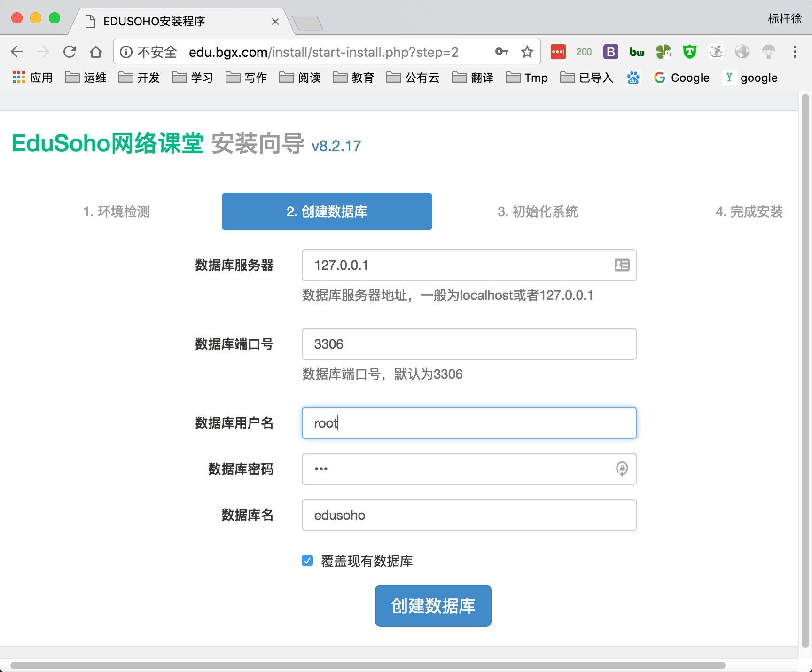Close the EDUSOHO安装程序 tab

coord(275,22)
